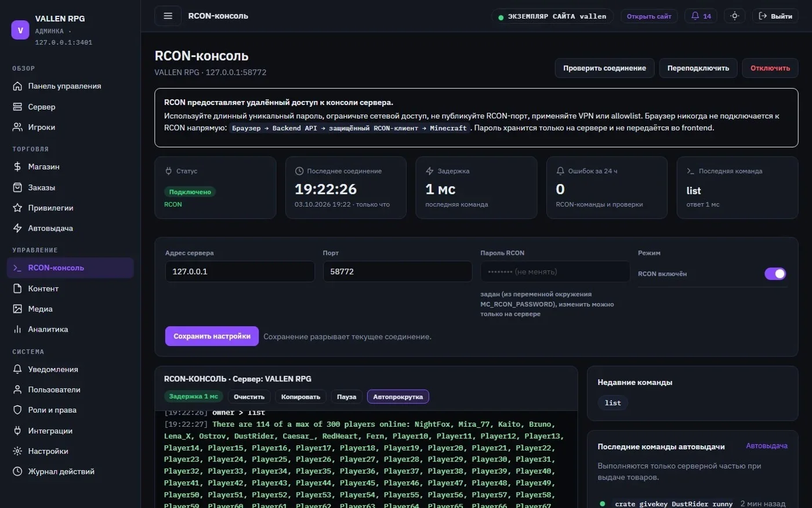Click Очистить to clear console
Screen dimensions: 812x508
point(249,397)
